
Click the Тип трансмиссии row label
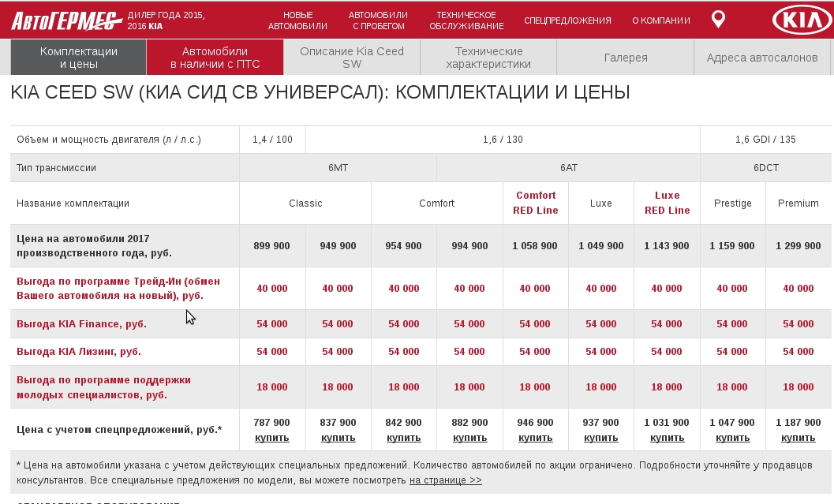point(56,167)
